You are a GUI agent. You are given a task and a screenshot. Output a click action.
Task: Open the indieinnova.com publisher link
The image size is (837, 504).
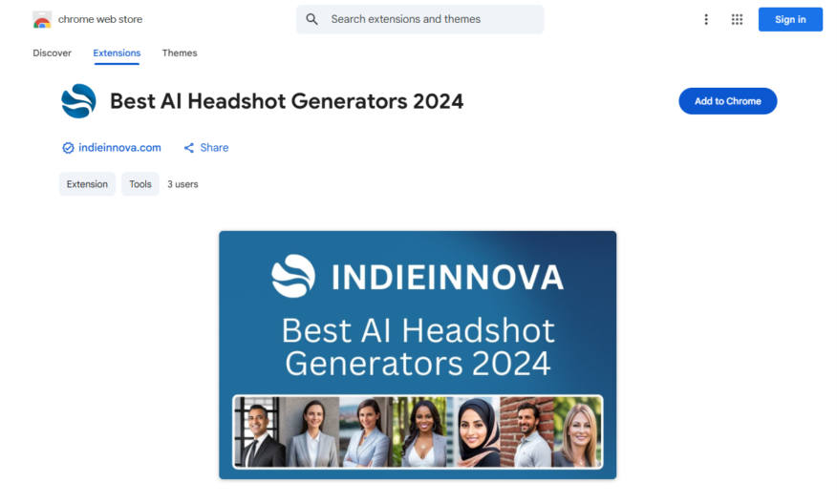[x=119, y=148]
